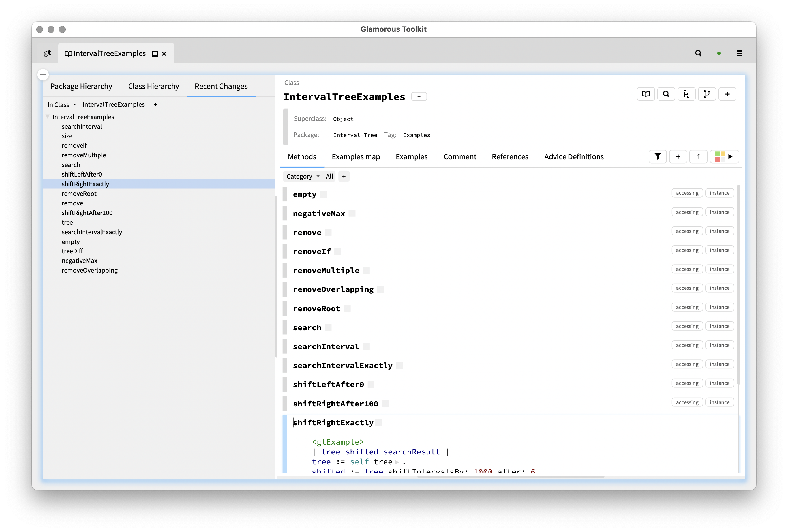Open the class documentation book icon
788x532 pixels.
646,94
